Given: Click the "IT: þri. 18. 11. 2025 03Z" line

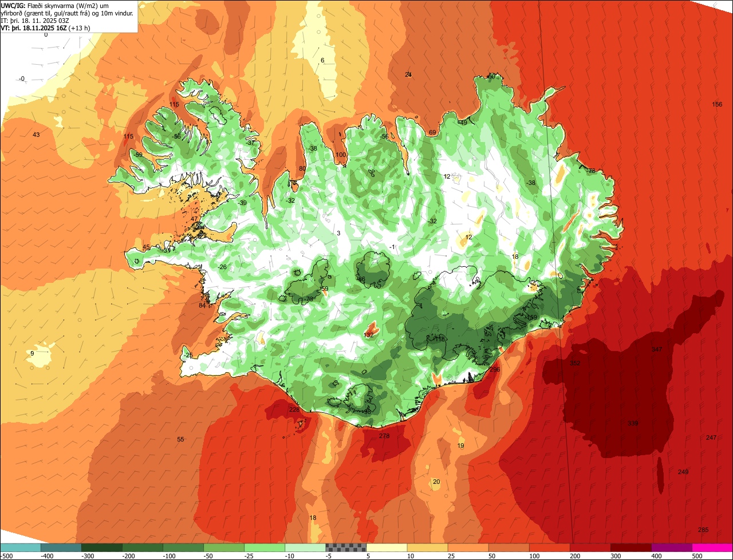Looking at the screenshot, I should click(x=35, y=20).
